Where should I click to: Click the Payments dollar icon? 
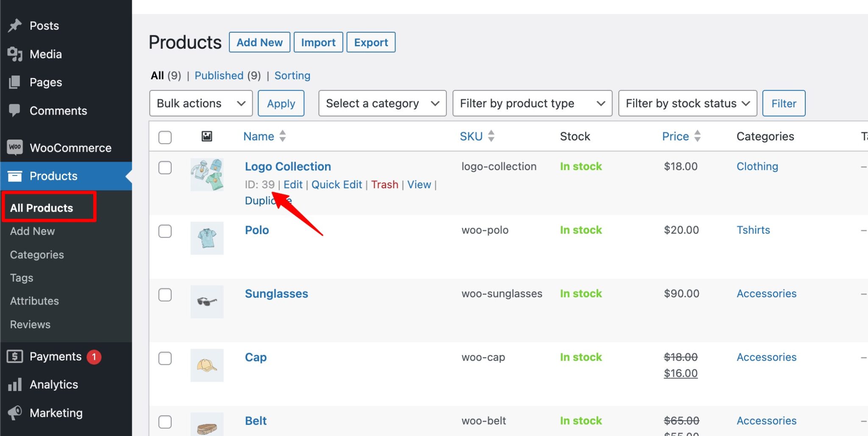tap(15, 356)
